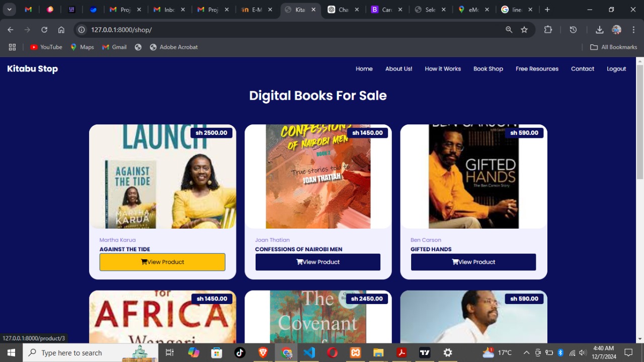
Task: Click the browser home icon
Action: point(61,30)
